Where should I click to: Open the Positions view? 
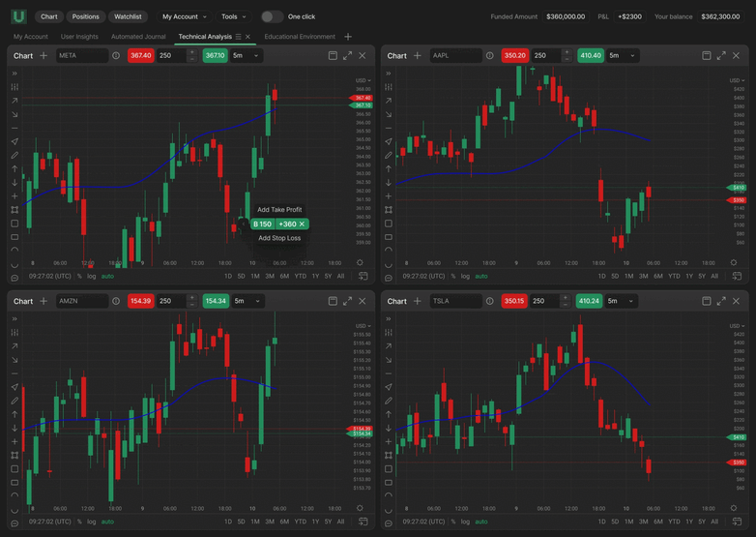click(86, 16)
